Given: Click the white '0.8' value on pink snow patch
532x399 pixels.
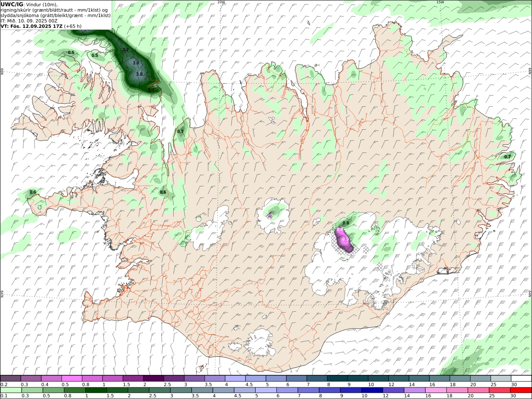Looking at the screenshot, I should tap(340, 229).
